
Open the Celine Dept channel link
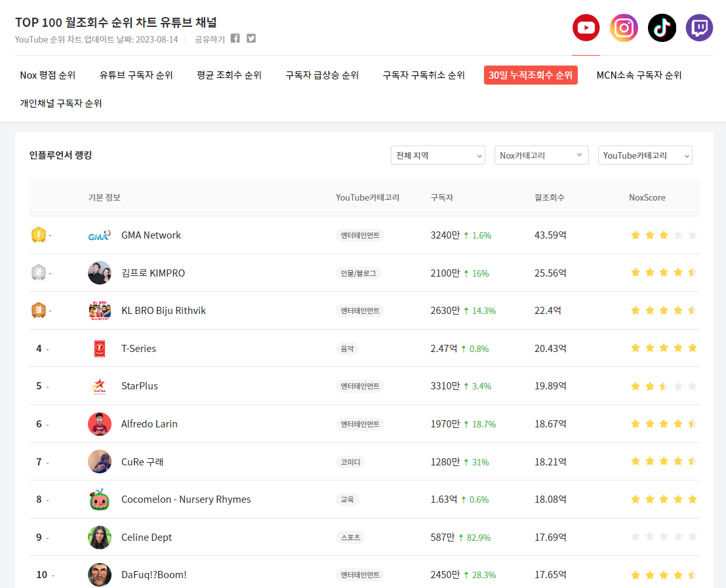[146, 537]
